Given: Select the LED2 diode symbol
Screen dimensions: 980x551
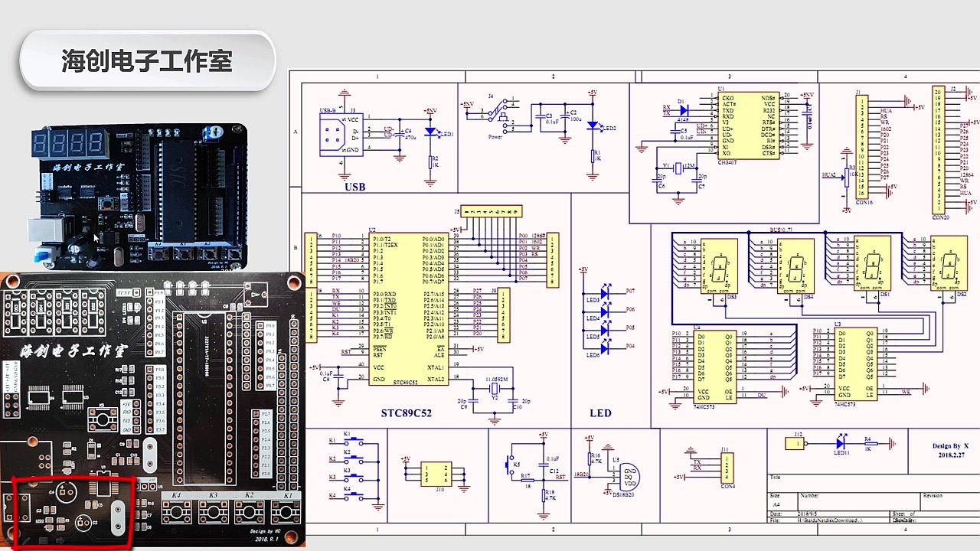Looking at the screenshot, I should (593, 126).
